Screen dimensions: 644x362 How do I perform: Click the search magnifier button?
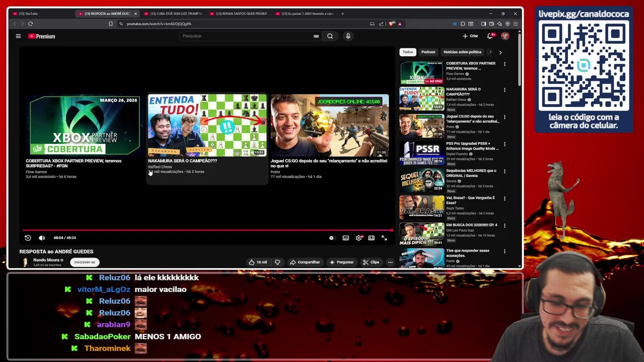[330, 36]
